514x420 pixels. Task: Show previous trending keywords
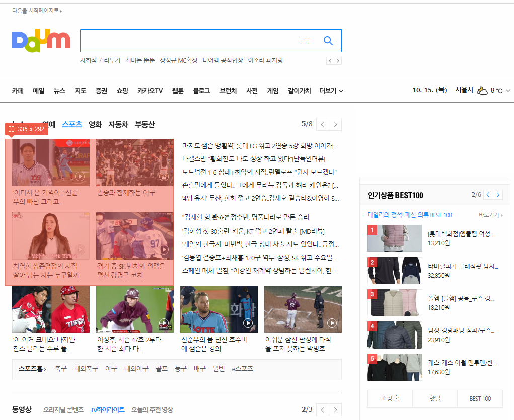click(x=330, y=61)
